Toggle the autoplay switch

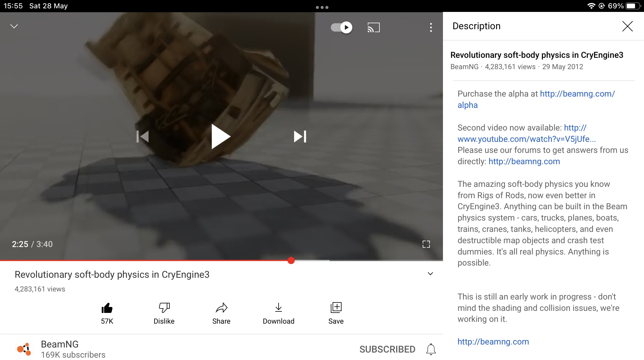point(342,27)
